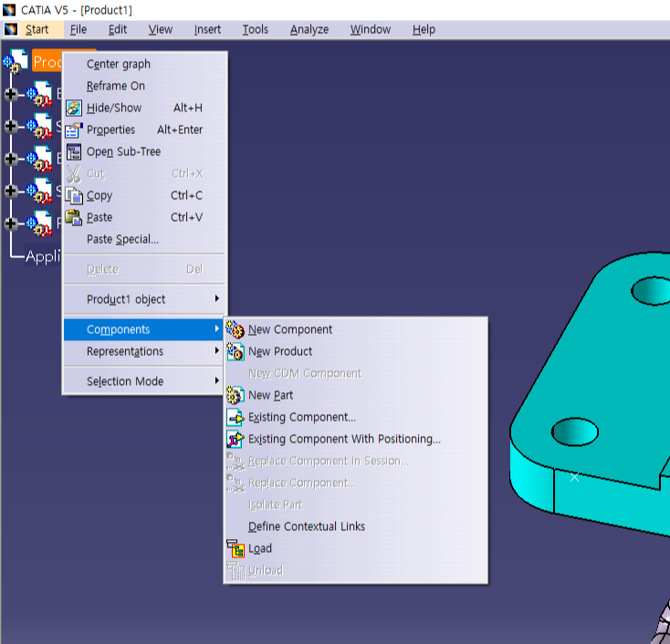670x644 pixels.
Task: Click the Components menu label
Action: click(119, 329)
